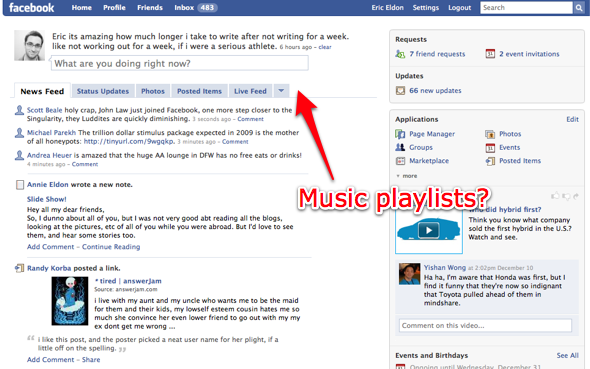Comment on Andrea Heuer's status

(x=85, y=164)
